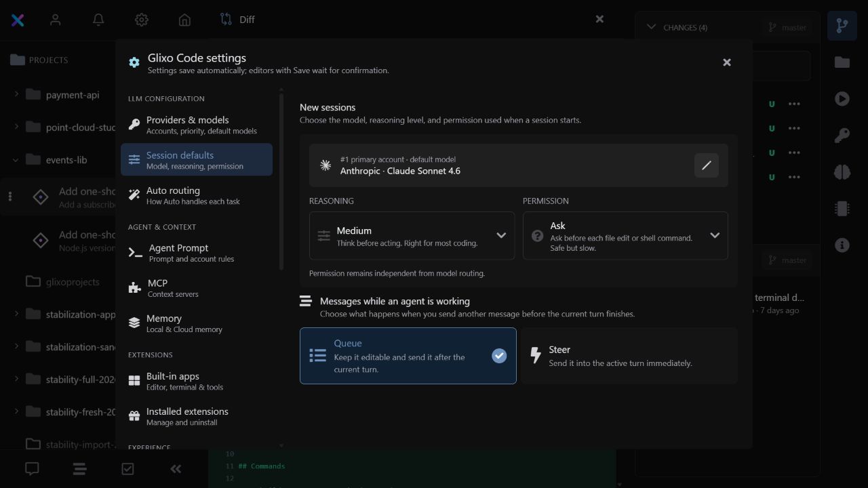This screenshot has height=488, width=868.
Task: Select the stability-import folder
Action: pos(70,444)
